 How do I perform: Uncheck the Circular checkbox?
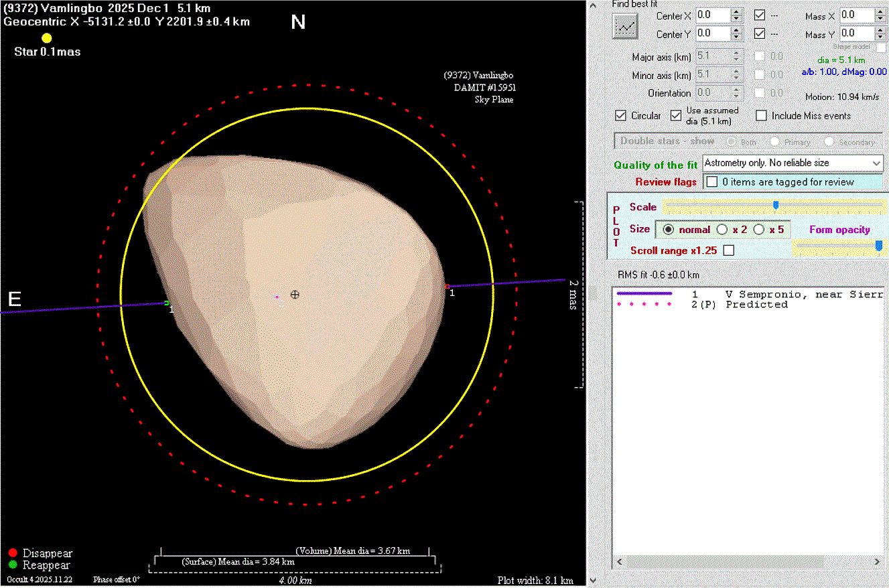click(620, 116)
